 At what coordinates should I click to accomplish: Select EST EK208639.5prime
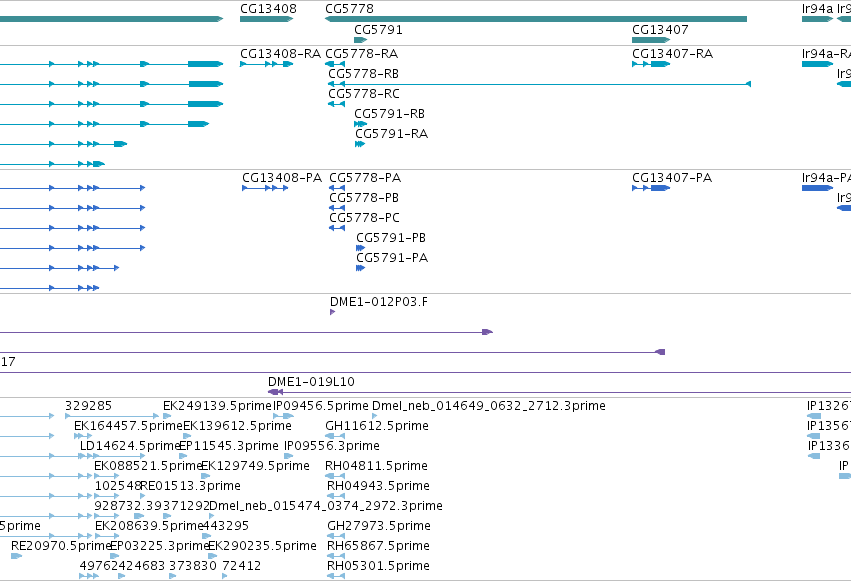point(149,526)
